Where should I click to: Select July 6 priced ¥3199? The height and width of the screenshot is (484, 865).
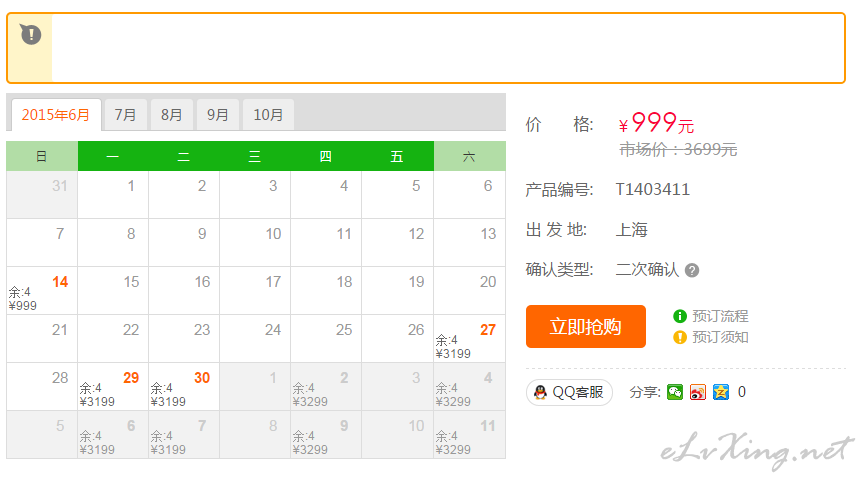tap(113, 435)
